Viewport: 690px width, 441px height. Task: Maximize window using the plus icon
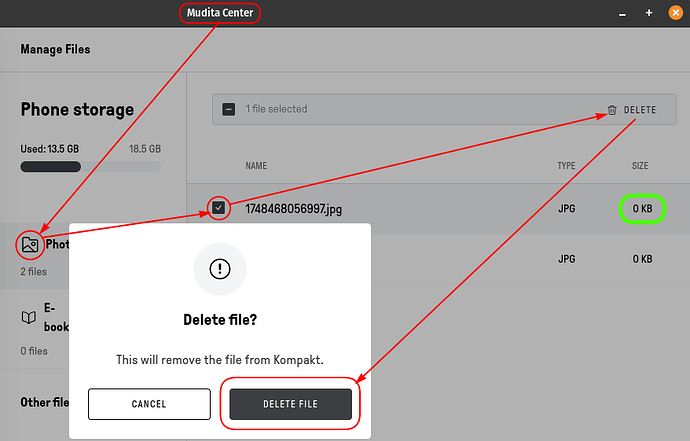click(648, 13)
